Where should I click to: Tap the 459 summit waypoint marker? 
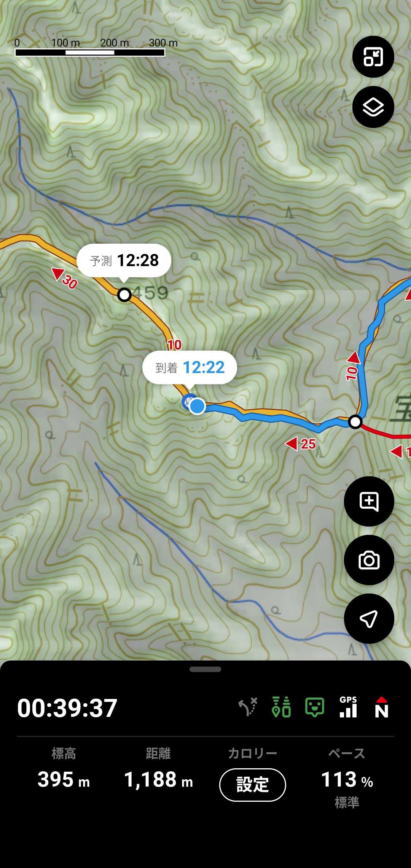[x=124, y=295]
